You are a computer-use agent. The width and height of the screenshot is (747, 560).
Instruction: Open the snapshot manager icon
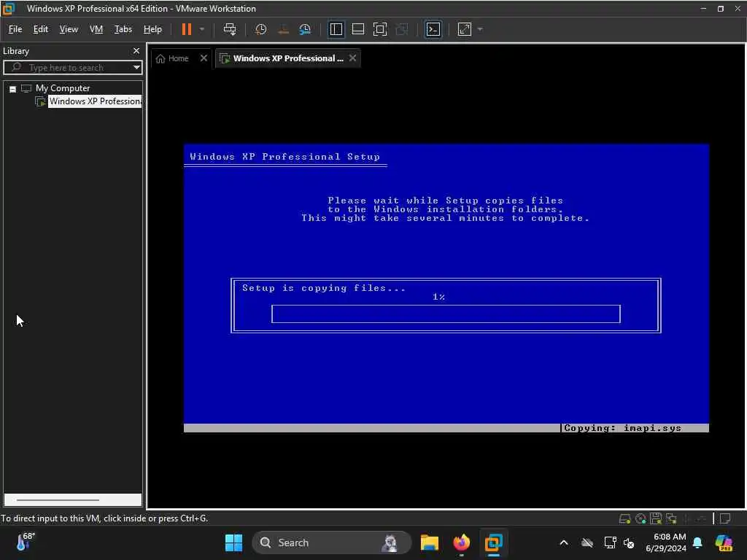pyautogui.click(x=305, y=29)
